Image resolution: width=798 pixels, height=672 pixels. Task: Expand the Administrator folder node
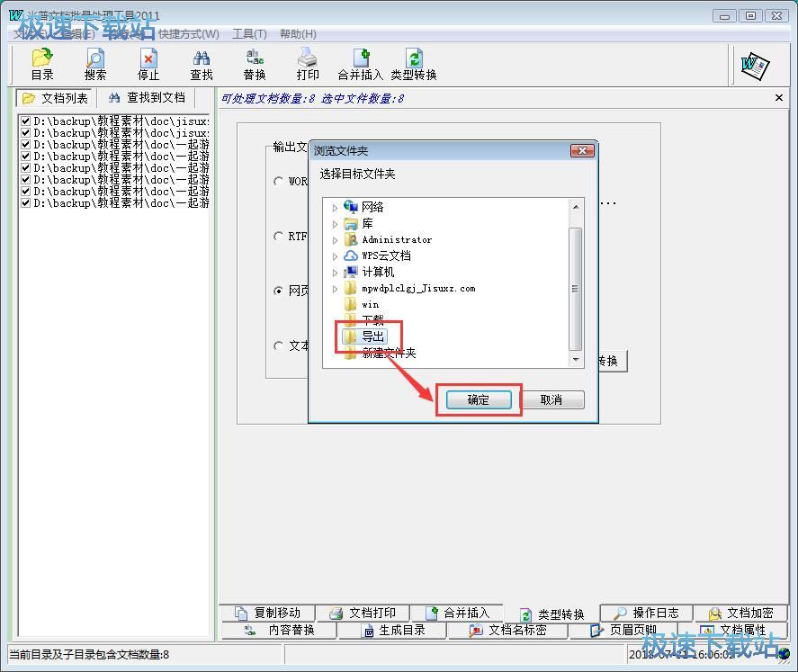(335, 240)
